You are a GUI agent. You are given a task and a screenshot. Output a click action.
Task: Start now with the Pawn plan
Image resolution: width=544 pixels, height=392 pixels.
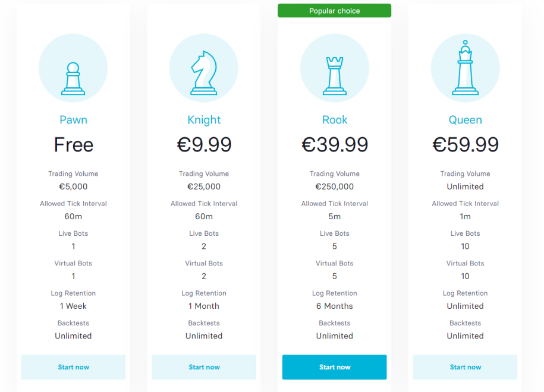tap(73, 367)
